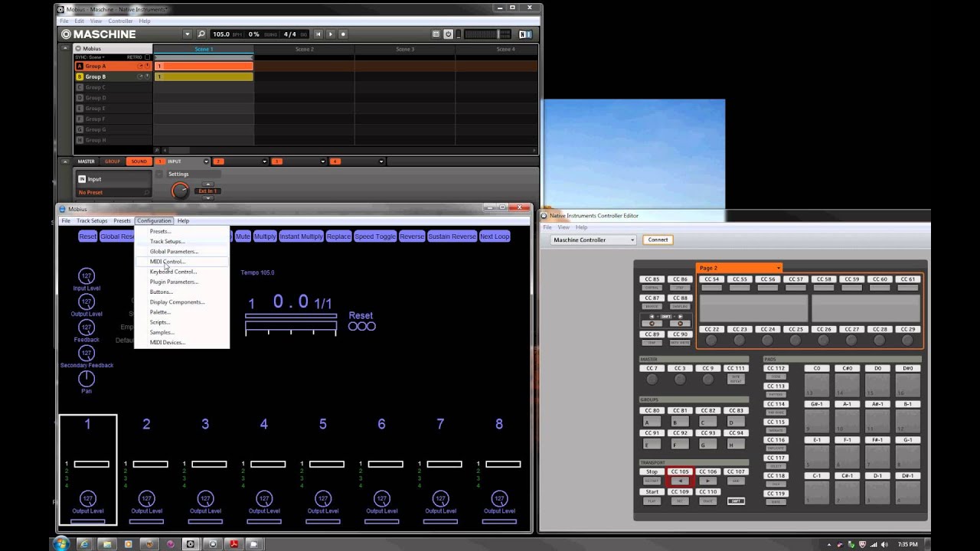Image resolution: width=980 pixels, height=551 pixels.
Task: Click group button A under CC 80
Action: pyautogui.click(x=652, y=422)
